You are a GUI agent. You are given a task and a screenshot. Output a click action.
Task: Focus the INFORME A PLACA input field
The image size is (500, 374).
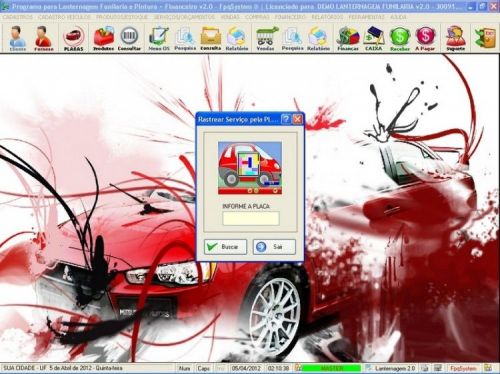[251, 219]
